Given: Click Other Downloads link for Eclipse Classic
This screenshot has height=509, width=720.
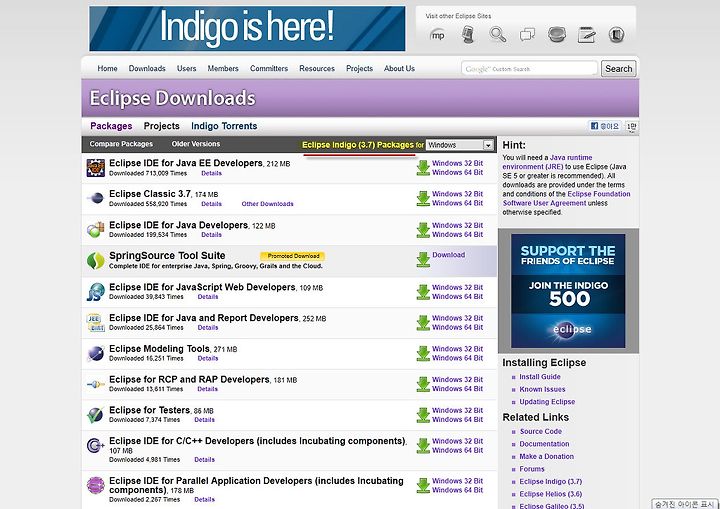Looking at the screenshot, I should [x=267, y=204].
